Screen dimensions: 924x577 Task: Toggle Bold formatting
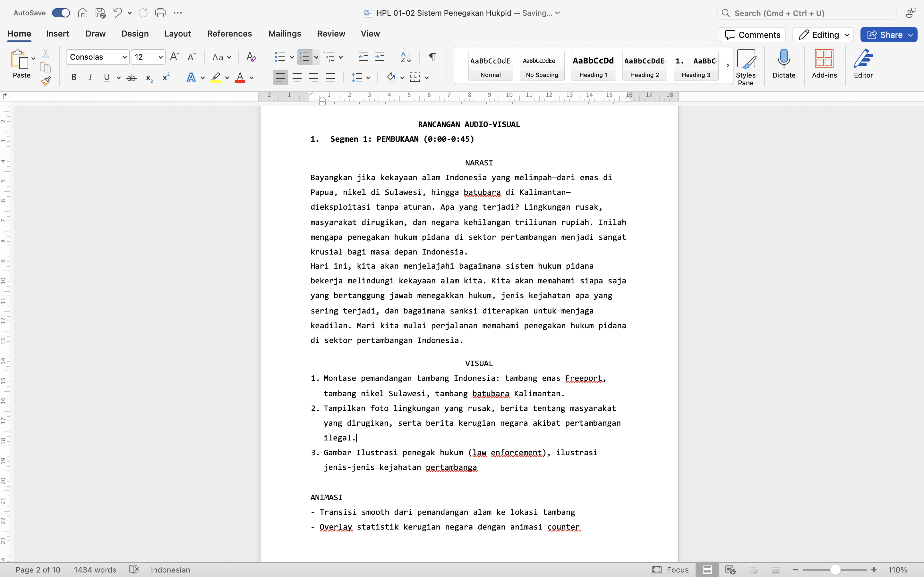[74, 78]
